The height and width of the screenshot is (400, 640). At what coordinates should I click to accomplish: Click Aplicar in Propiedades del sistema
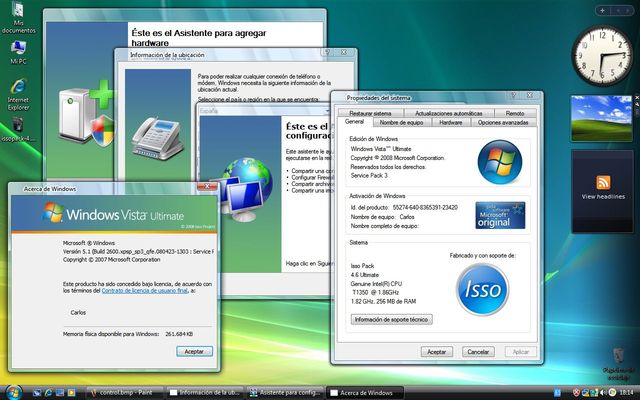520,351
